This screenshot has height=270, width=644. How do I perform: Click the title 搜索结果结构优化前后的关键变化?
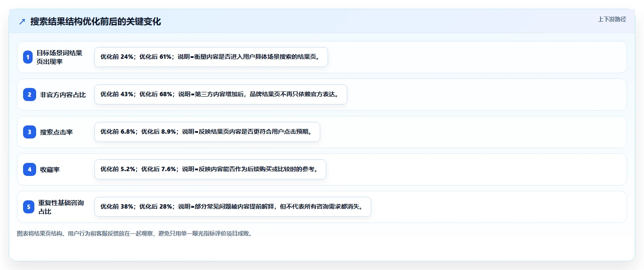click(x=95, y=22)
